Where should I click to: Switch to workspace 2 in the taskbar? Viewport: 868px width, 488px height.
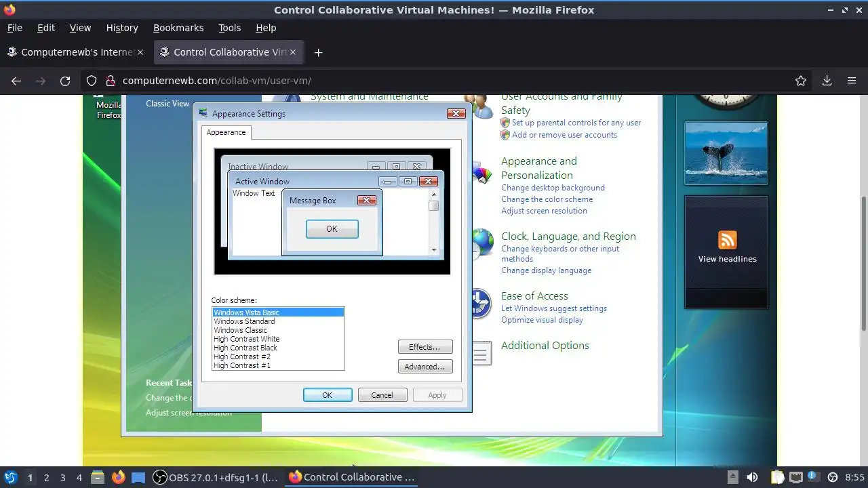[x=46, y=477]
